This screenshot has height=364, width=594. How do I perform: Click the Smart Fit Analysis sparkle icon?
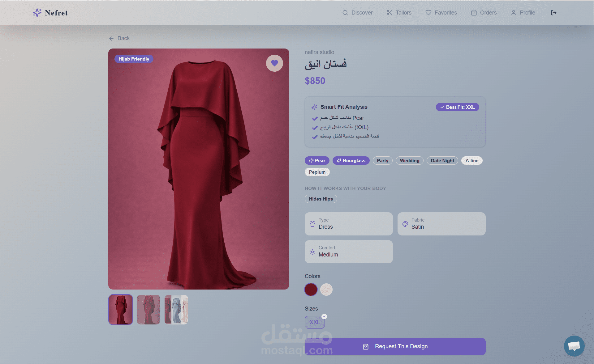314,107
